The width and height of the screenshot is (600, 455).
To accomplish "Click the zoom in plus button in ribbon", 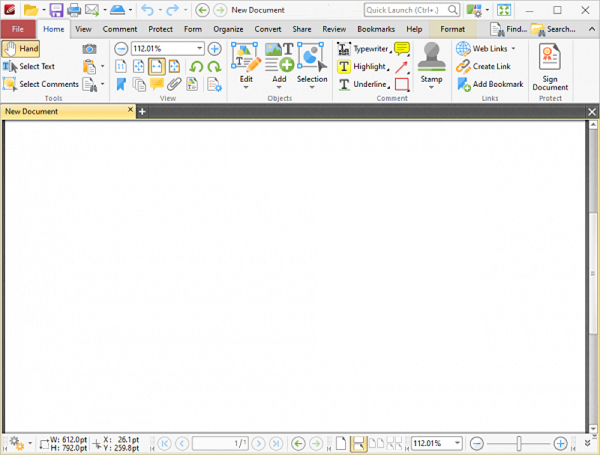I will (x=214, y=48).
